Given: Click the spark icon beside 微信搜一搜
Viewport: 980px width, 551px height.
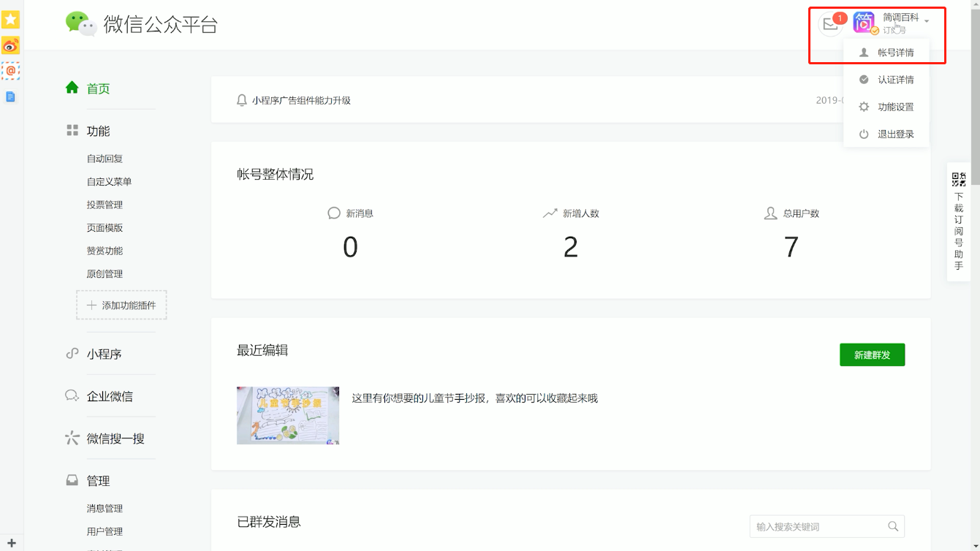Looking at the screenshot, I should coord(72,438).
